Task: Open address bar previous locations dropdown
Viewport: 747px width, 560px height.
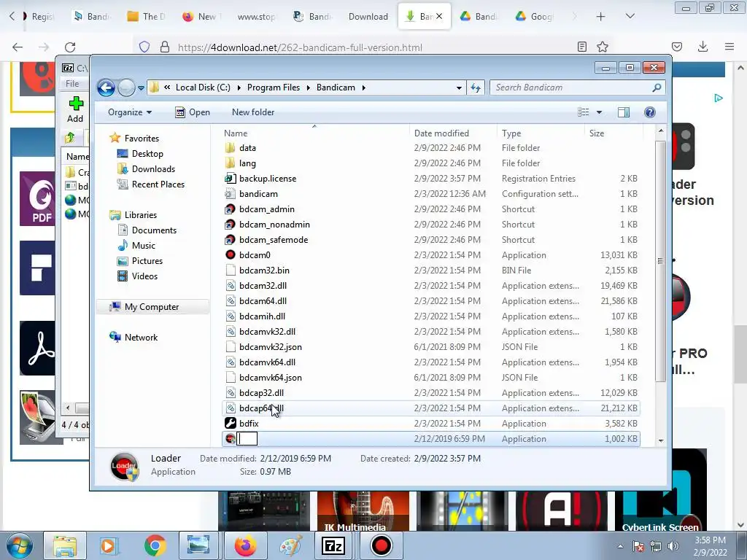Action: pyautogui.click(x=459, y=87)
